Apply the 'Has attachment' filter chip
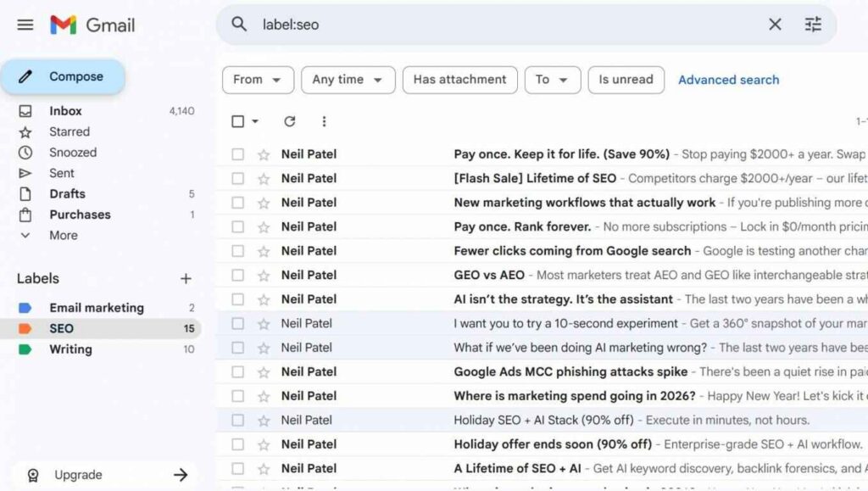868x491 pixels. 459,79
